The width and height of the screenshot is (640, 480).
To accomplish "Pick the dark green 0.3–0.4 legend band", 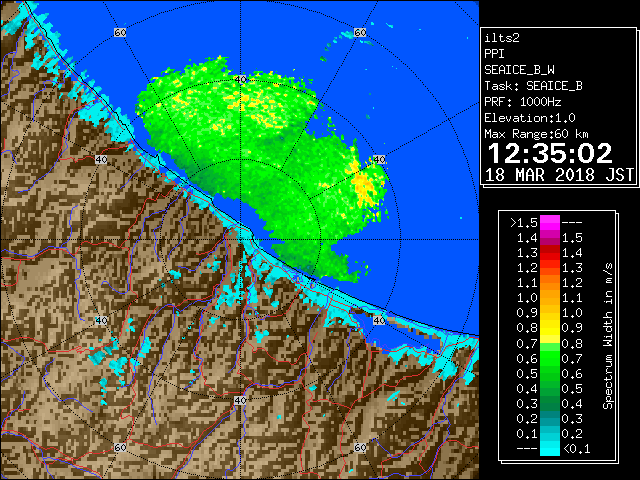I will (550, 403).
